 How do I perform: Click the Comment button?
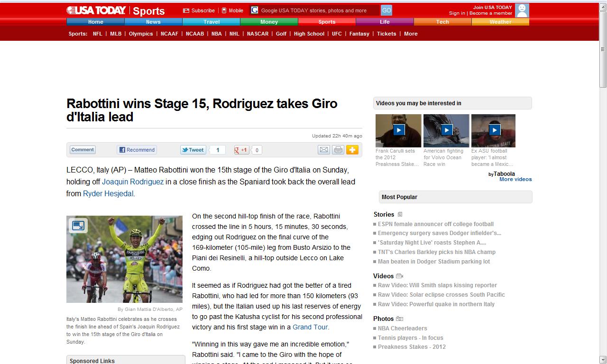click(83, 150)
